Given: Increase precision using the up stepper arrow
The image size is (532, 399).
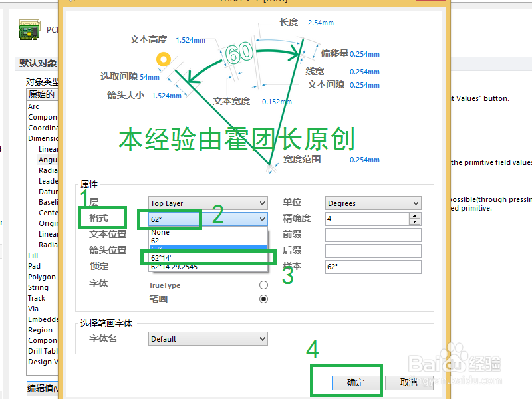Looking at the screenshot, I should pos(414,215).
